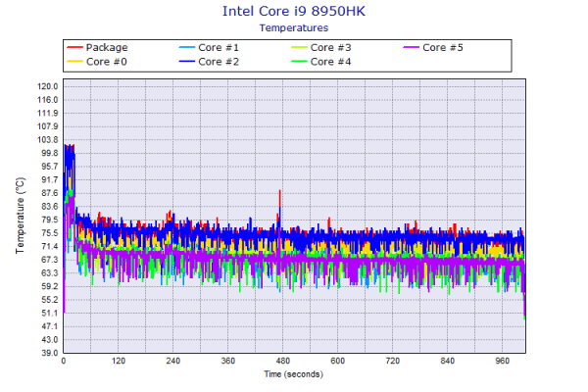The image size is (588, 392).
Task: Click the red spike near 480 seconds
Action: click(279, 198)
